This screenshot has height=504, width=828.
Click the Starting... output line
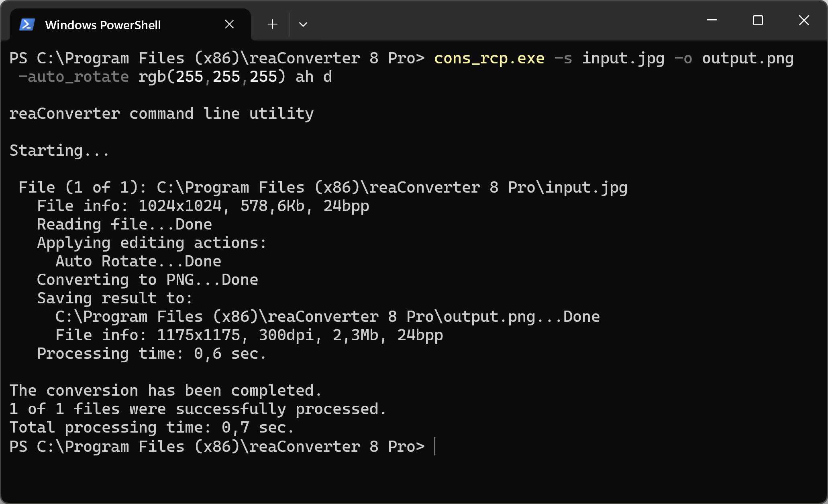click(x=59, y=151)
